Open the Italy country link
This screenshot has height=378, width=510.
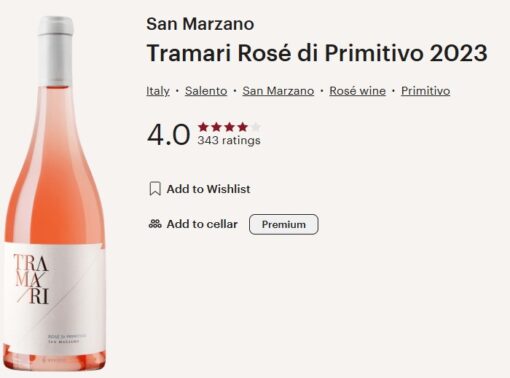[x=158, y=91]
